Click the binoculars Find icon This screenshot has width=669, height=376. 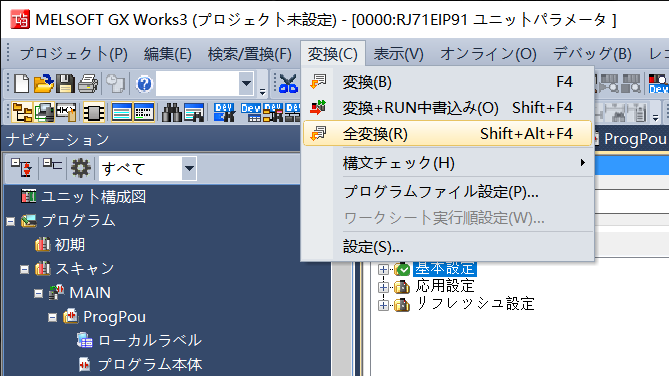click(x=172, y=113)
